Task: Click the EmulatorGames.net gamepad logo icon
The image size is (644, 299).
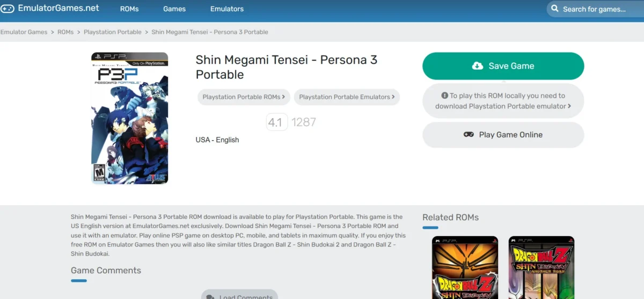Action: [8, 9]
